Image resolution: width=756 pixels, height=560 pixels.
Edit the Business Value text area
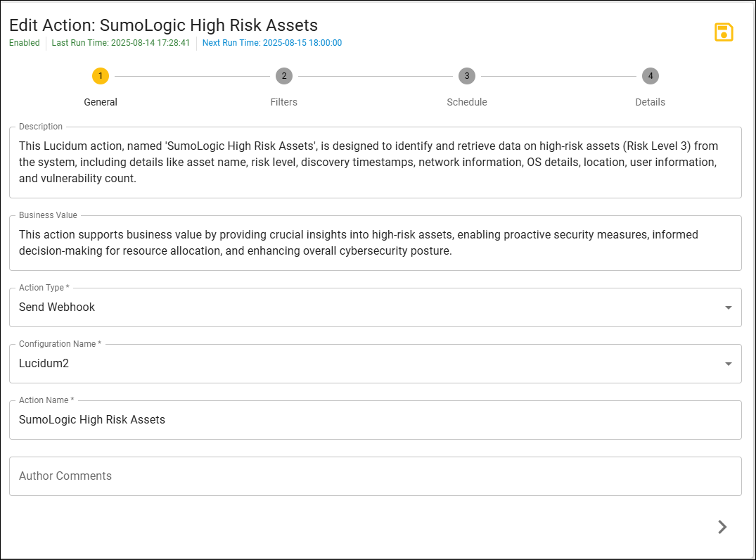(x=375, y=243)
